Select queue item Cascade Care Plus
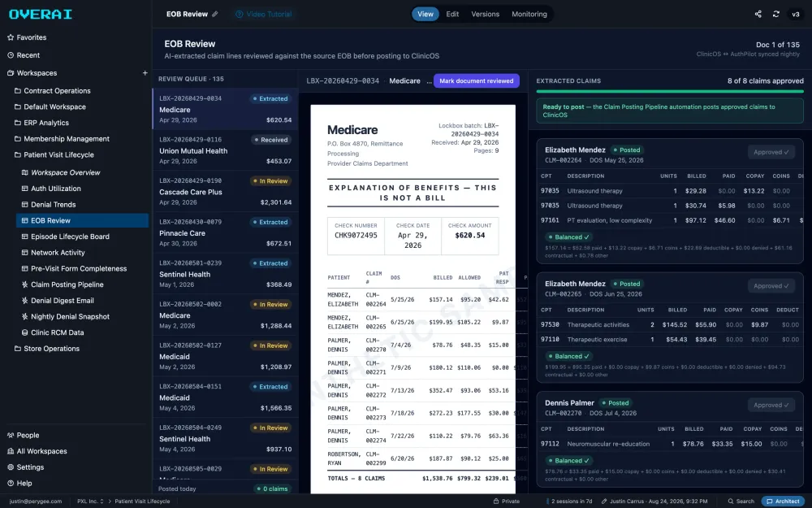This screenshot has width=812, height=508. (x=225, y=191)
